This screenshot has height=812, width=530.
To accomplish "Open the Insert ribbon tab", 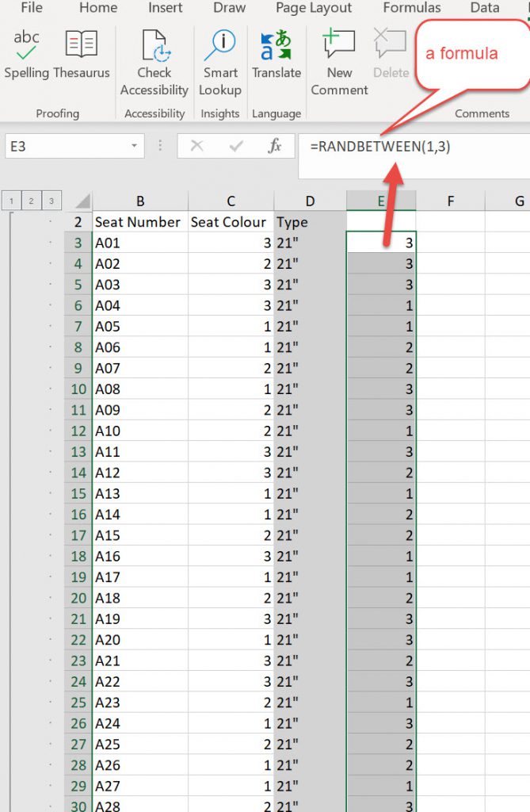I will pyautogui.click(x=165, y=8).
